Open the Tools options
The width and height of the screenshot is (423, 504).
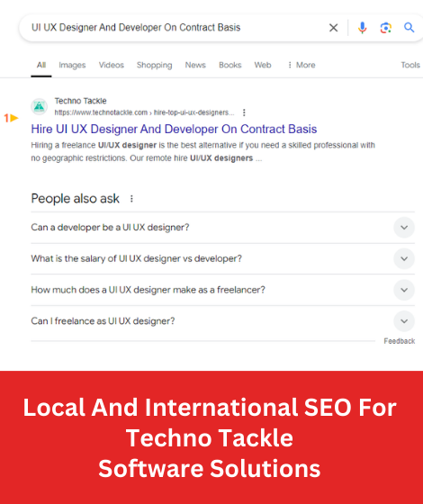click(x=410, y=65)
